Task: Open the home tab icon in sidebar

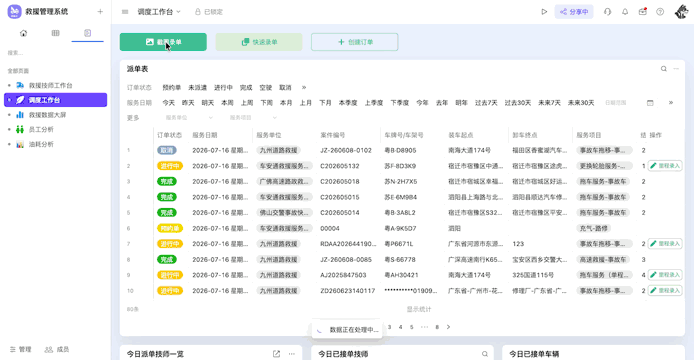Action: coord(23,33)
